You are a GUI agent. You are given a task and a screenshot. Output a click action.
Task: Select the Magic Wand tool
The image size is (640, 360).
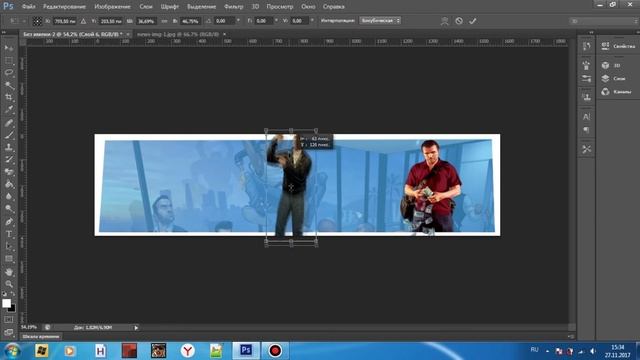tap(9, 85)
